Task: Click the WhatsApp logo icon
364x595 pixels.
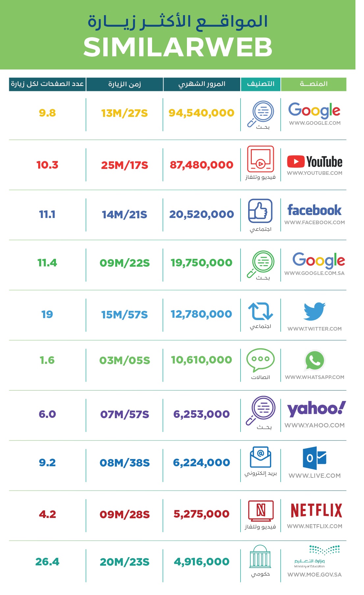Action: tap(315, 361)
